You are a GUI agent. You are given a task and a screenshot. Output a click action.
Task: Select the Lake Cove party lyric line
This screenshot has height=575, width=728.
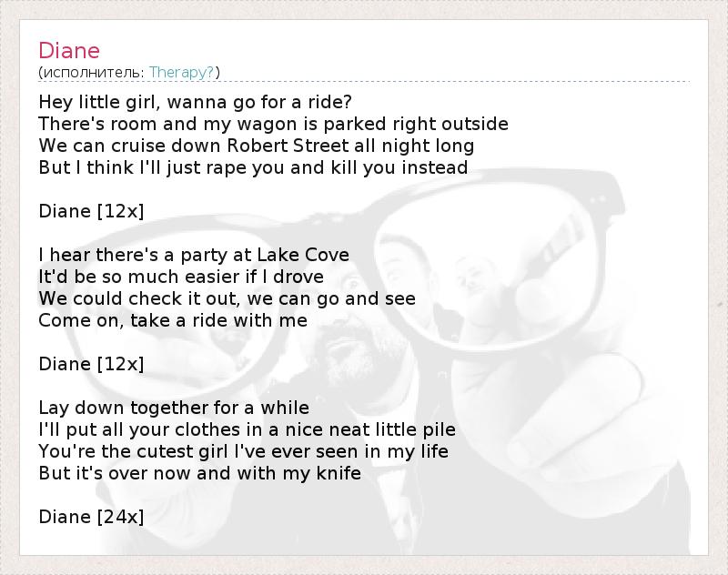pyautogui.click(x=194, y=255)
